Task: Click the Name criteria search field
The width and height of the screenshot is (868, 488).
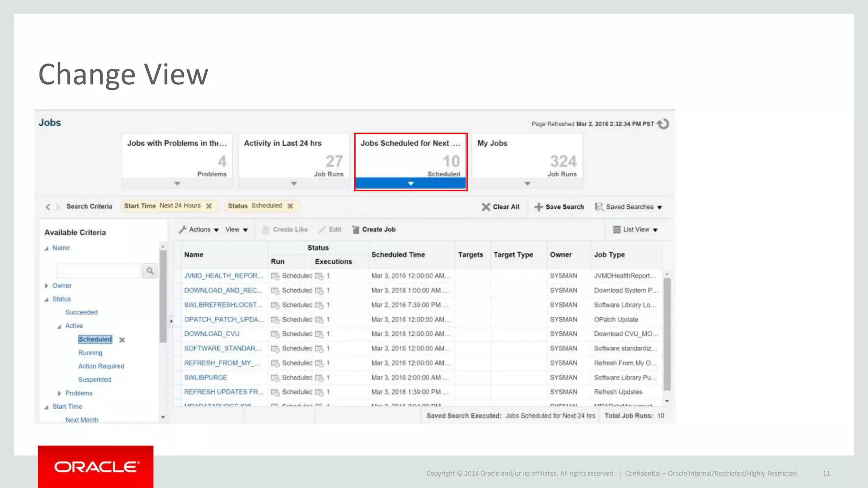Action: click(98, 271)
